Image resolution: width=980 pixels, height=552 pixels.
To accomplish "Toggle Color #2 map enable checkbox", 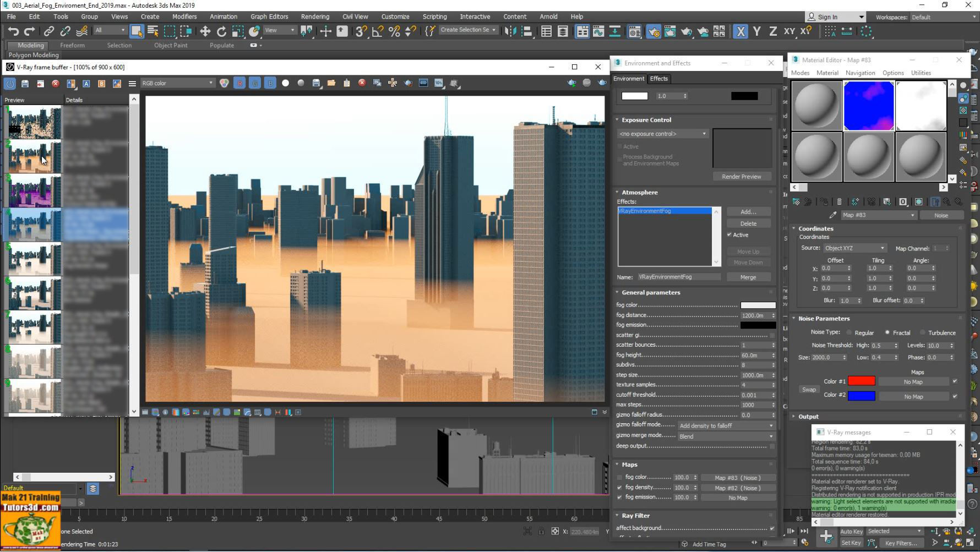I will [x=955, y=396].
